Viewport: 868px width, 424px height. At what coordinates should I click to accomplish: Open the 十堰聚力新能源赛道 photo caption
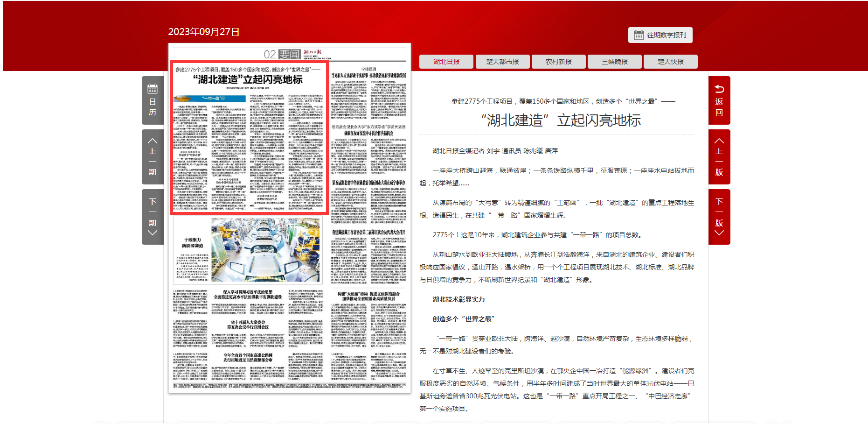tap(192, 259)
